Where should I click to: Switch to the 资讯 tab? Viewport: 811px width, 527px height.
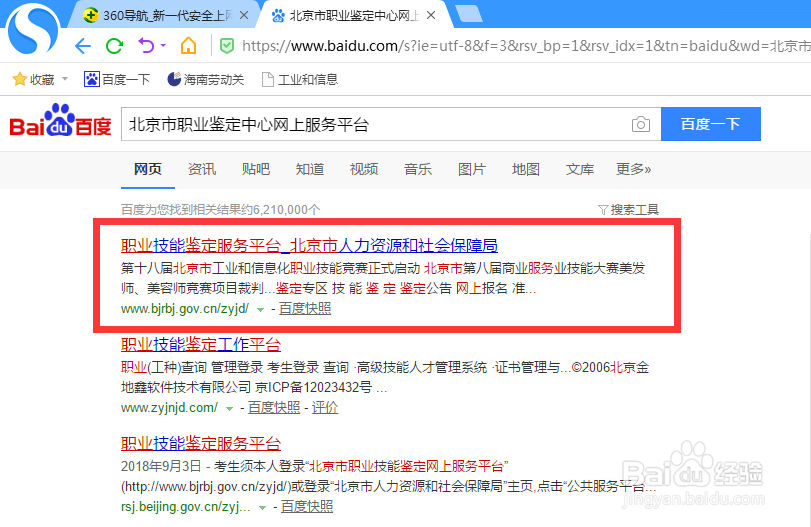click(202, 169)
